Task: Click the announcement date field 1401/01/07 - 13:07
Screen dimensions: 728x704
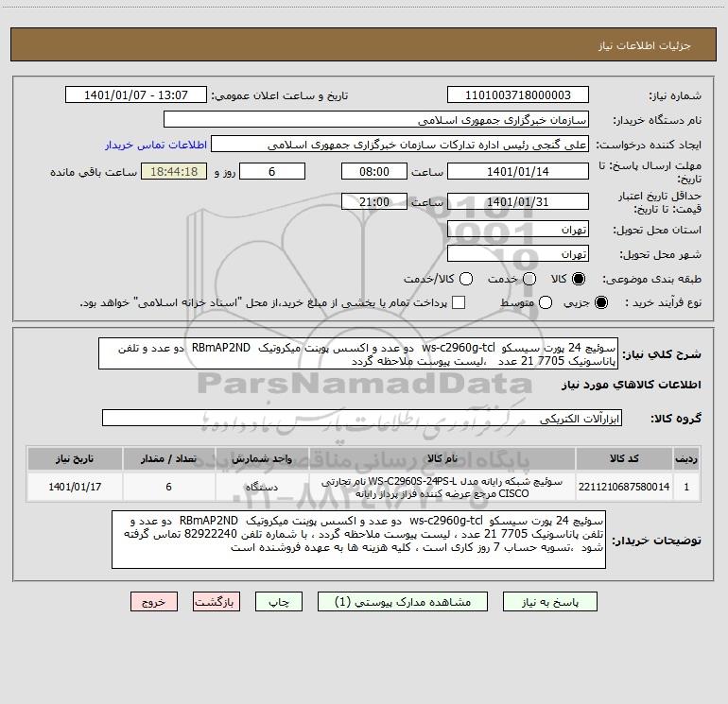Action: click(x=136, y=95)
